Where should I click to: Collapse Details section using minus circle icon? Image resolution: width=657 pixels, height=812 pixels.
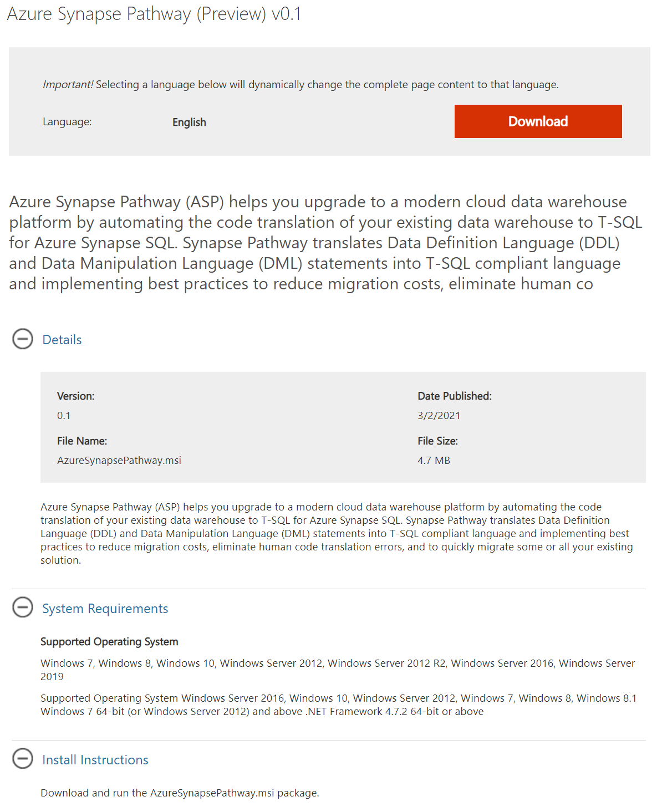point(23,339)
